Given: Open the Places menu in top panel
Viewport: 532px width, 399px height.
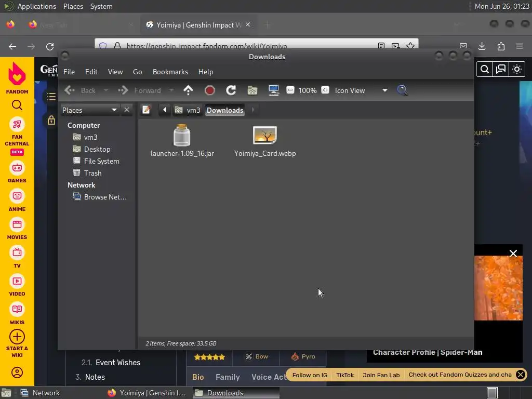Looking at the screenshot, I should [73, 6].
